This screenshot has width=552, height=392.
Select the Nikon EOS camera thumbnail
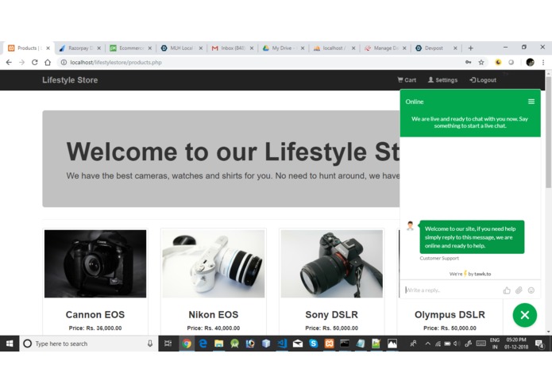[214, 263]
